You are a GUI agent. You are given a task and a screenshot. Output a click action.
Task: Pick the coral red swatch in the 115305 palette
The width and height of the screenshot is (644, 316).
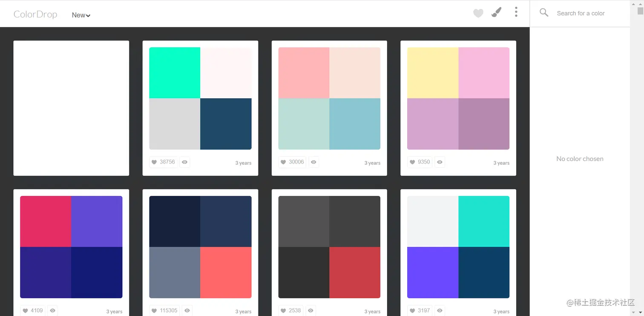[226, 273]
